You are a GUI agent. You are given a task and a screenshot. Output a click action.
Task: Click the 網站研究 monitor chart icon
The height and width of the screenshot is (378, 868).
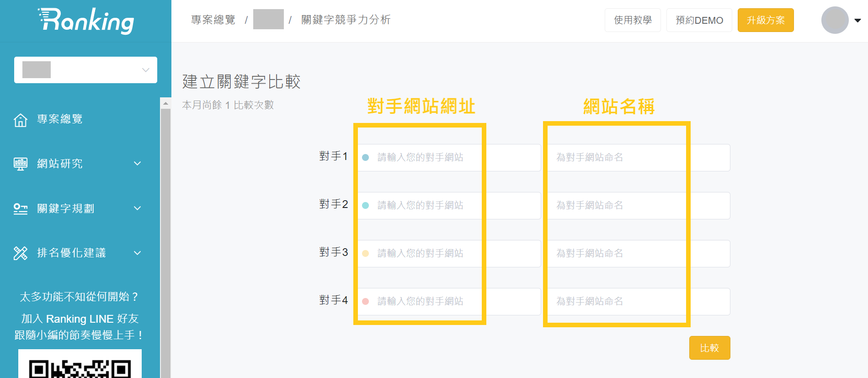coord(21,164)
